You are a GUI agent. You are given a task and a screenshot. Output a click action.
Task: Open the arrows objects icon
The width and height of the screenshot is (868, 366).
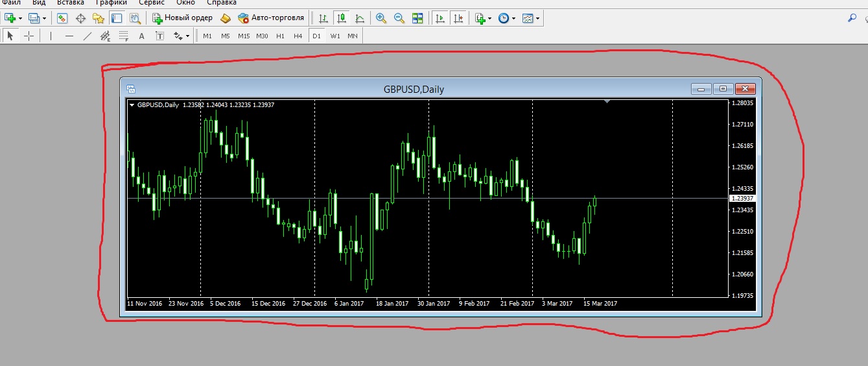click(x=178, y=36)
